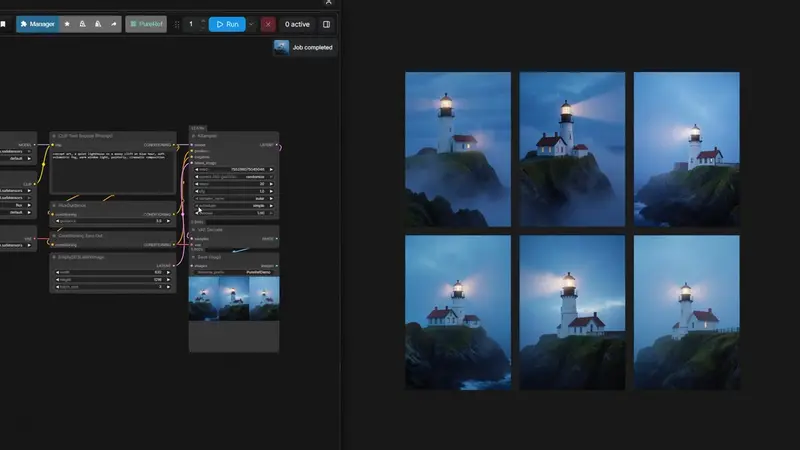Select bottom-right lighthouse image in PureRef
Screen dimensions: 800x450
pos(686,312)
